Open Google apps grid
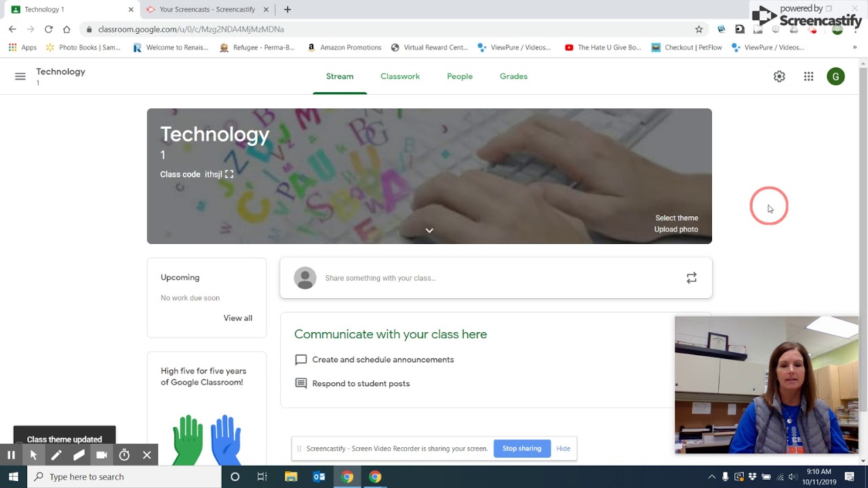The image size is (868, 488). (x=808, y=77)
